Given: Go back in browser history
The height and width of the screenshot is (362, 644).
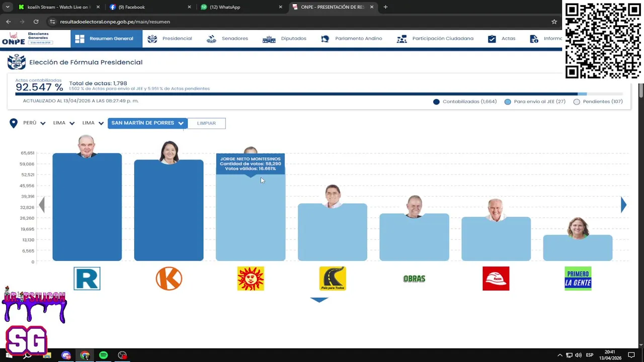Looking at the screenshot, I should pos(9,22).
